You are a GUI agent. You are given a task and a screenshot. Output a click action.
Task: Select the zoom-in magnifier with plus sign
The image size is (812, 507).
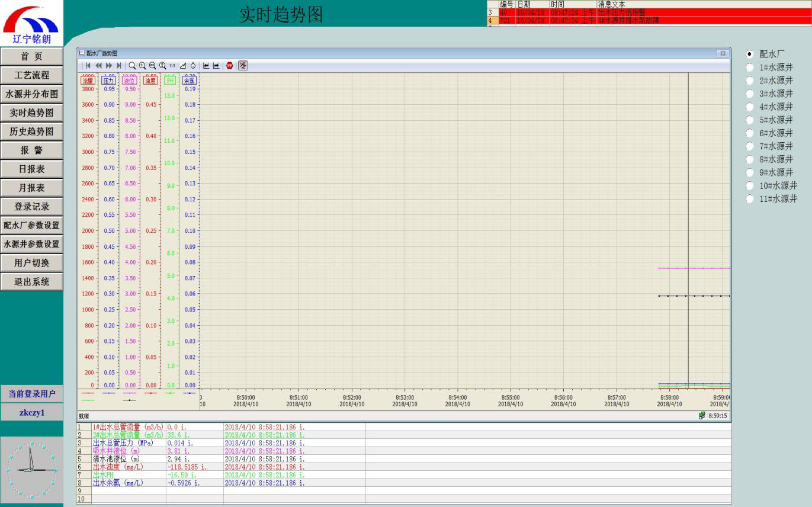click(143, 66)
